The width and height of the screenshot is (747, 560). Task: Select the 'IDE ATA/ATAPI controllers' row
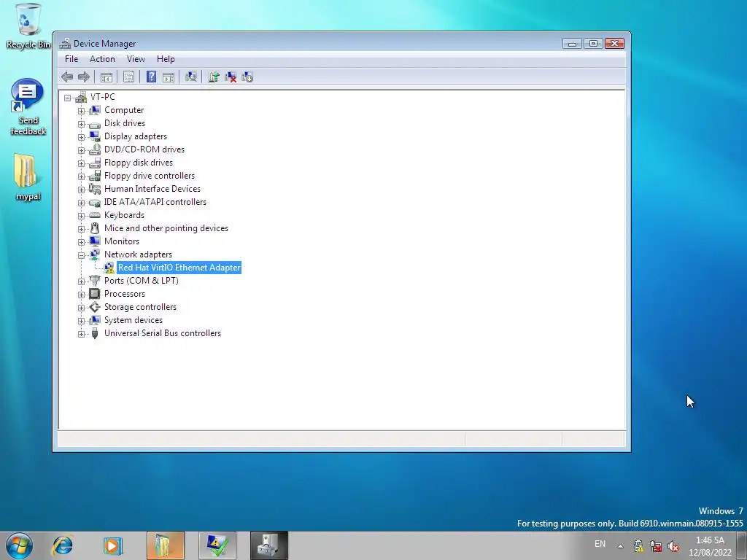point(155,202)
